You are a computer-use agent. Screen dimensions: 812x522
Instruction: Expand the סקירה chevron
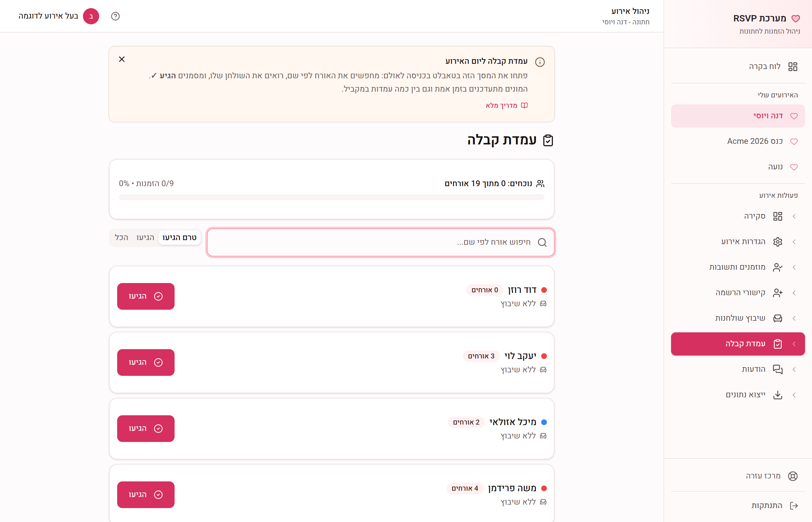pyautogui.click(x=794, y=216)
